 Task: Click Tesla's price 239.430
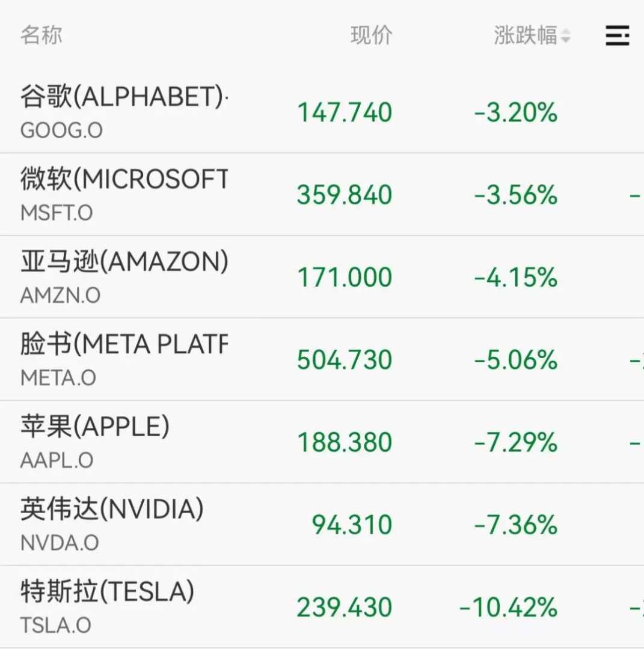point(345,608)
